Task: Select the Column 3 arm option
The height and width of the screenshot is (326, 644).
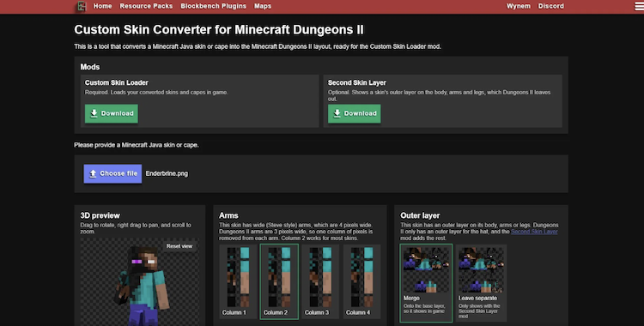Action: [x=320, y=281]
